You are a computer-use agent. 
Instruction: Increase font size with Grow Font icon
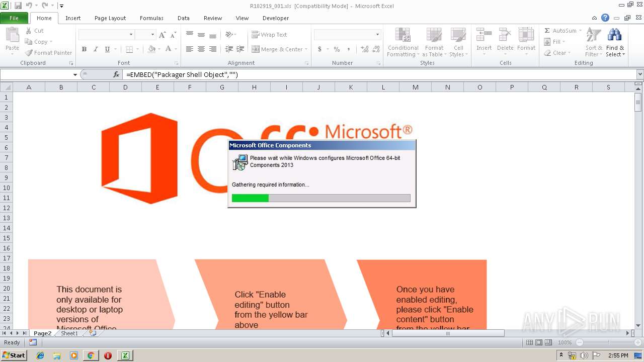pos(162,35)
